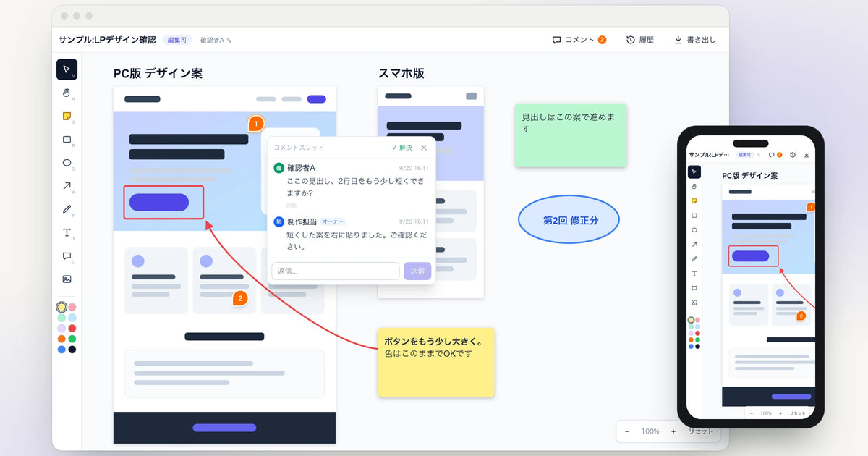868x456 pixels.
Task: Select the text tool in desktop toolbar
Action: tap(67, 232)
